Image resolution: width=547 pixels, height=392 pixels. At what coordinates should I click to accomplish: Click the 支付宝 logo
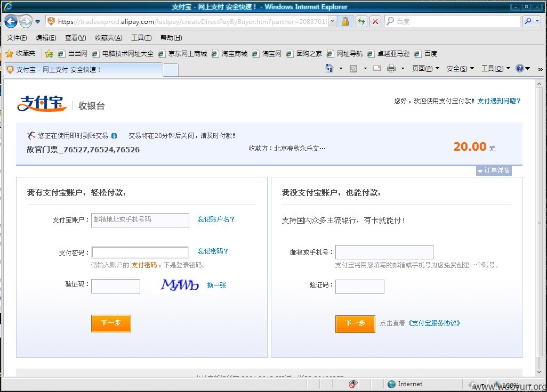coord(42,103)
